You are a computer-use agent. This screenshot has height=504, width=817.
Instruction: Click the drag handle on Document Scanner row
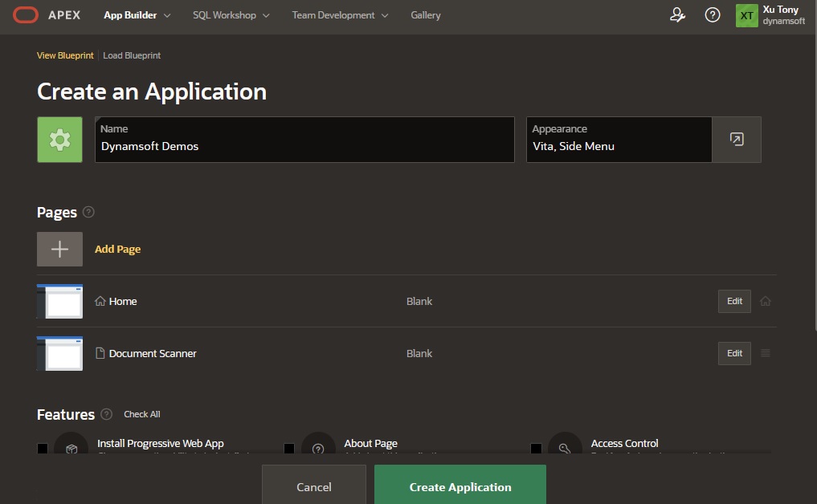click(x=766, y=353)
